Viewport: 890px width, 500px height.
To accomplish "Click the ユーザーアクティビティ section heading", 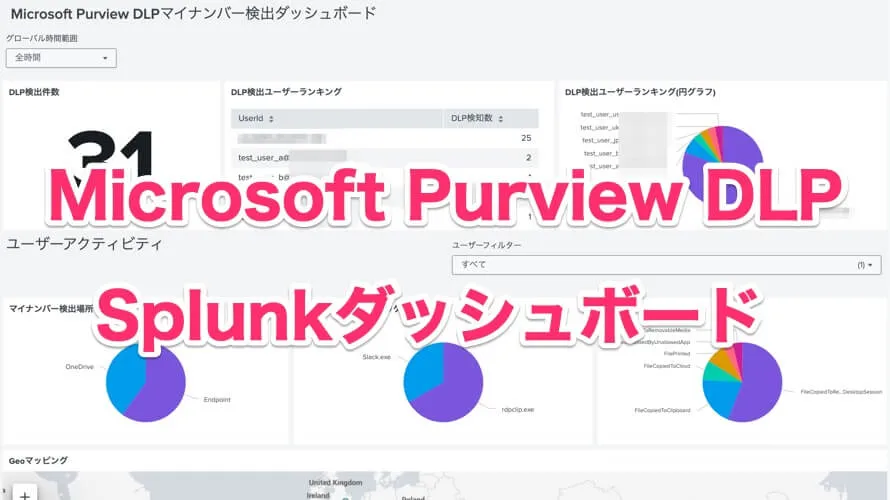I will 84,244.
